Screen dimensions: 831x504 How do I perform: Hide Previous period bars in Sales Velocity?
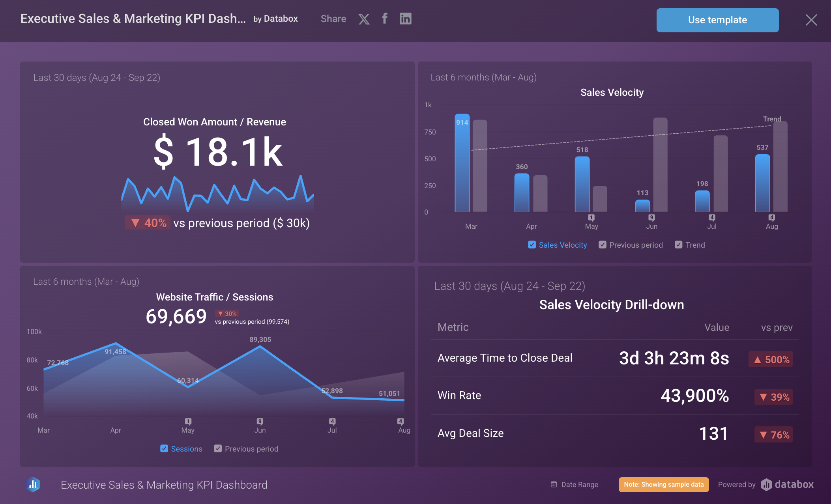click(603, 245)
